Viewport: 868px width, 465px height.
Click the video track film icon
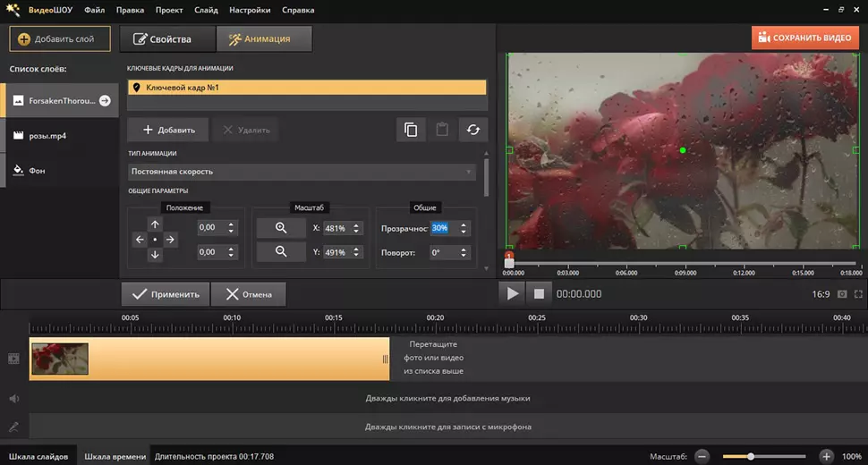[x=13, y=359]
